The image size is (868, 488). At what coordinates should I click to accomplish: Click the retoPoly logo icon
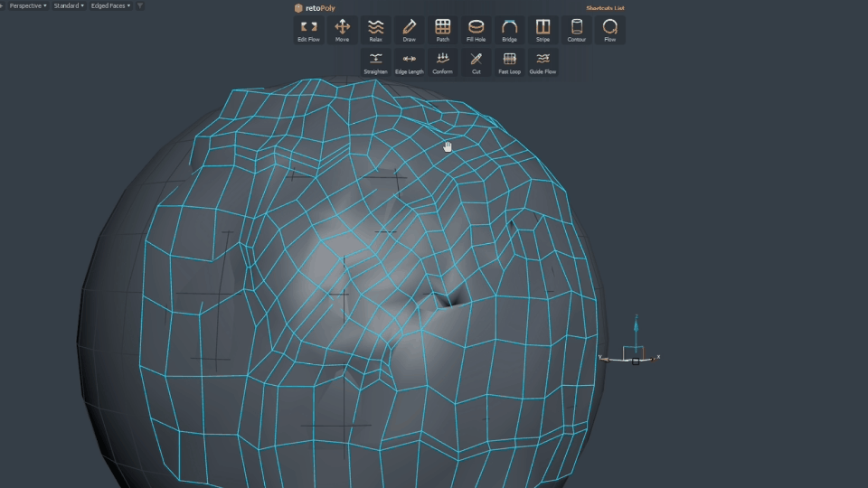pyautogui.click(x=298, y=8)
